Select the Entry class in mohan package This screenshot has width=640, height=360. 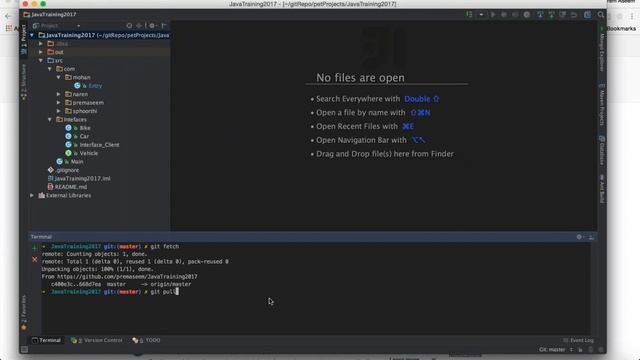[89, 86]
